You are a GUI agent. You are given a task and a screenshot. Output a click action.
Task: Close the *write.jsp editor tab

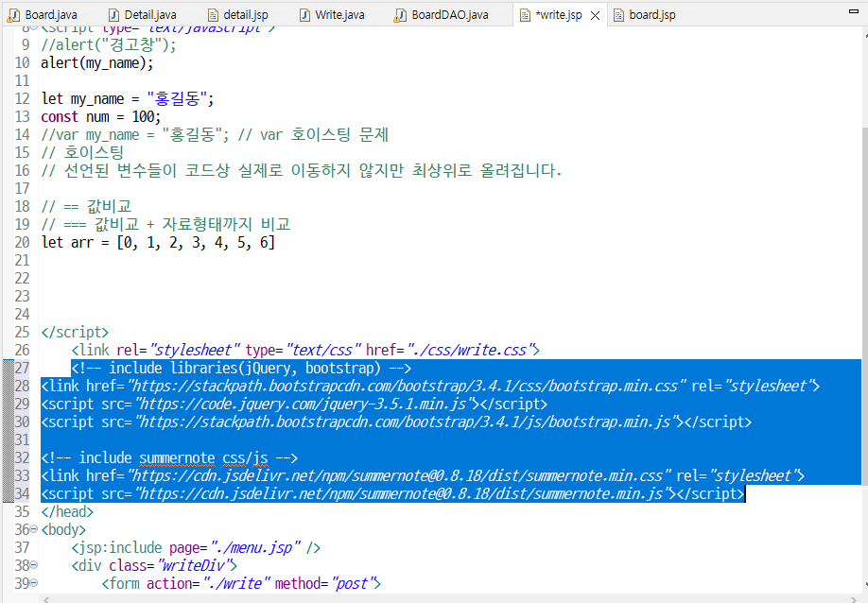[x=595, y=15]
